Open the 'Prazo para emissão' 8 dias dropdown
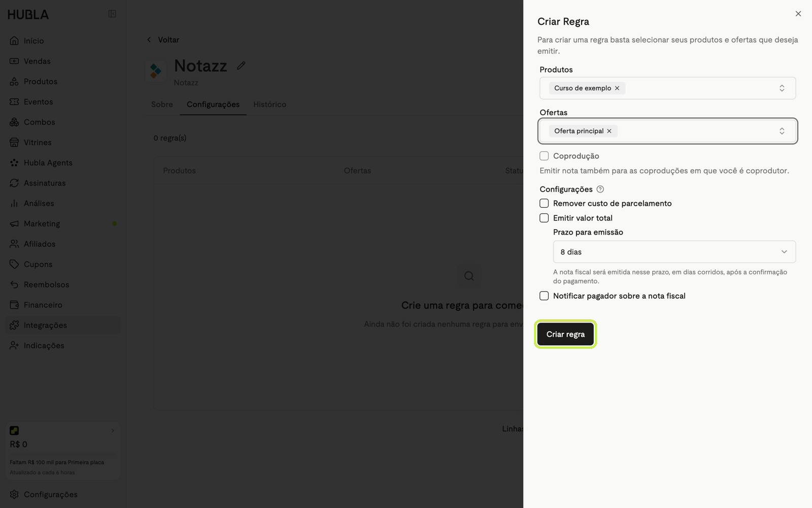 tap(674, 252)
